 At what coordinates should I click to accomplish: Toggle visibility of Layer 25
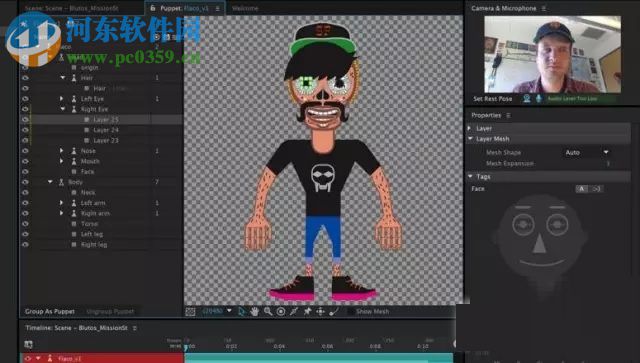tap(25, 120)
